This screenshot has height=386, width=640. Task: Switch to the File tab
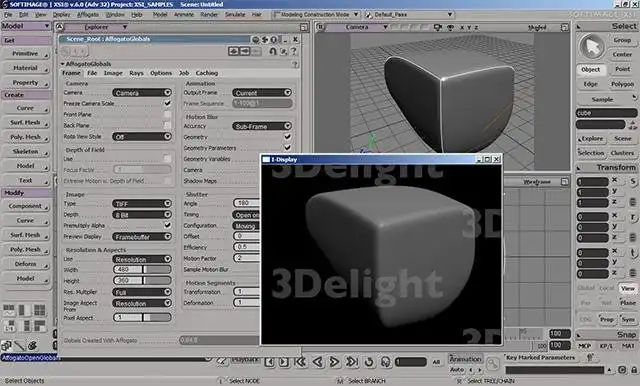92,73
